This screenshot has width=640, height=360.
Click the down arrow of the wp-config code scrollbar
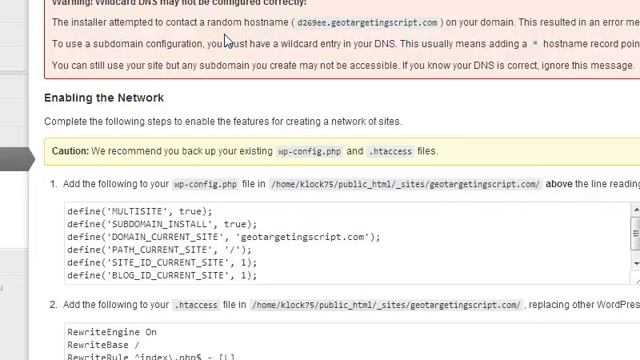pos(636,264)
